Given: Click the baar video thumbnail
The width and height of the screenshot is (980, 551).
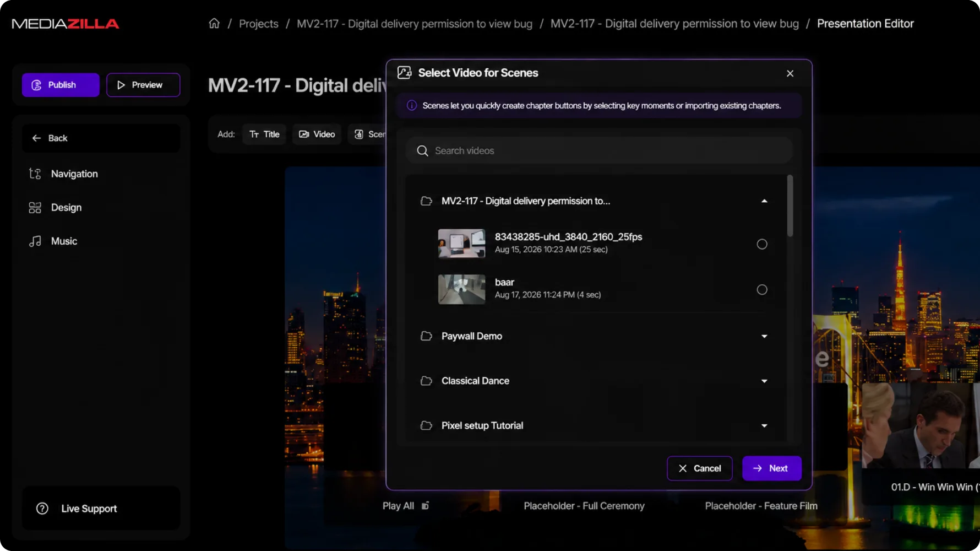Looking at the screenshot, I should (461, 289).
